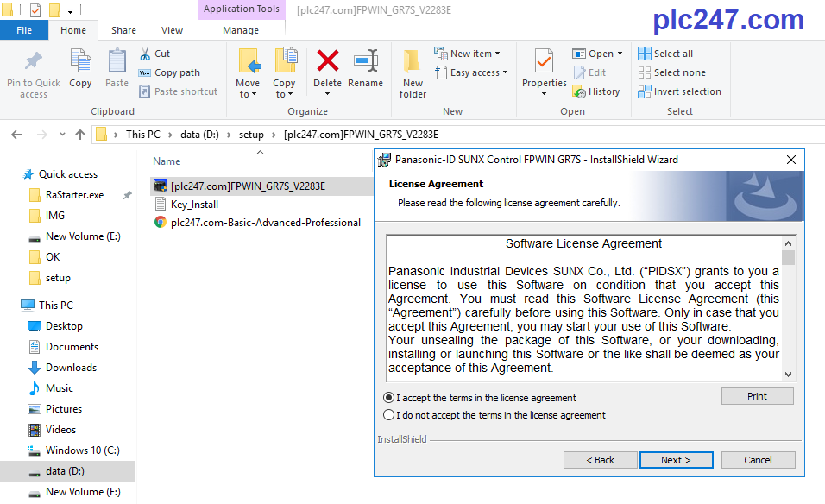Viewport: 825px width, 504px height.
Task: Open the Manage ribbon tab
Action: [241, 30]
